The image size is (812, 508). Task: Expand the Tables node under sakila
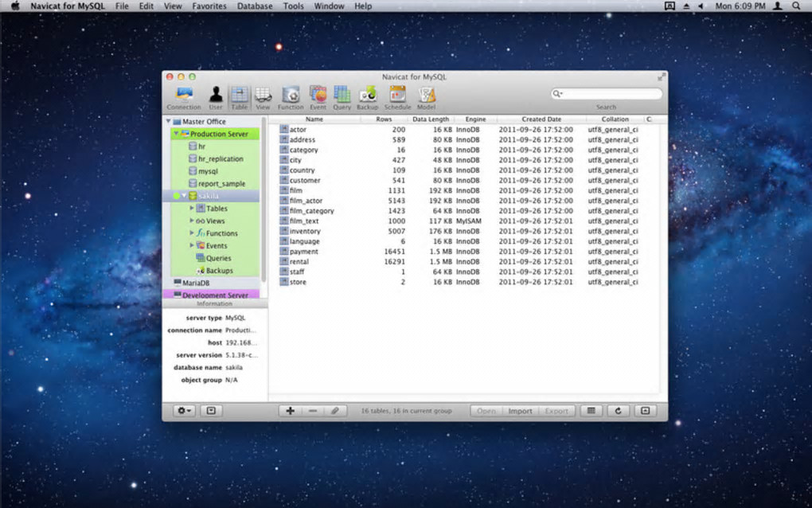192,209
